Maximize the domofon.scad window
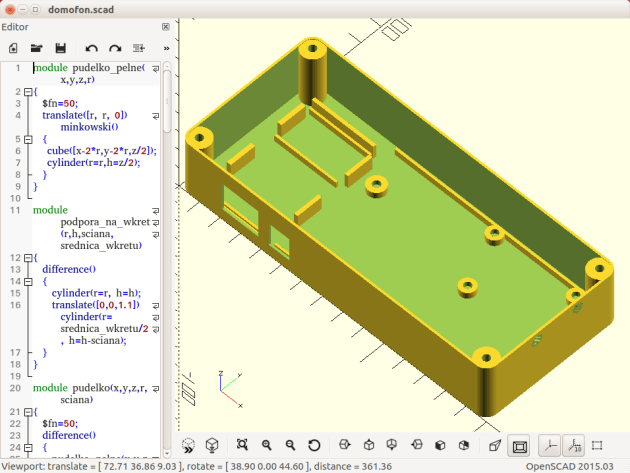This screenshot has height=473, width=630. tap(36, 9)
